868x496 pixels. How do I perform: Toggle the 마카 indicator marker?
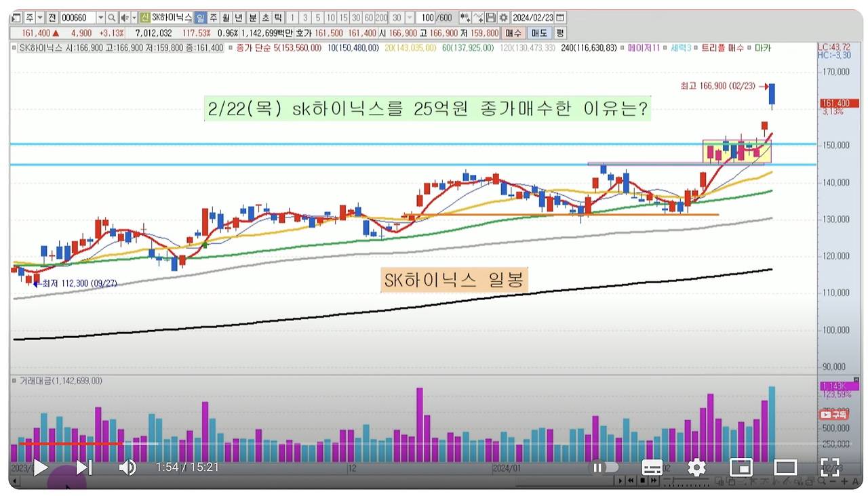coord(750,48)
